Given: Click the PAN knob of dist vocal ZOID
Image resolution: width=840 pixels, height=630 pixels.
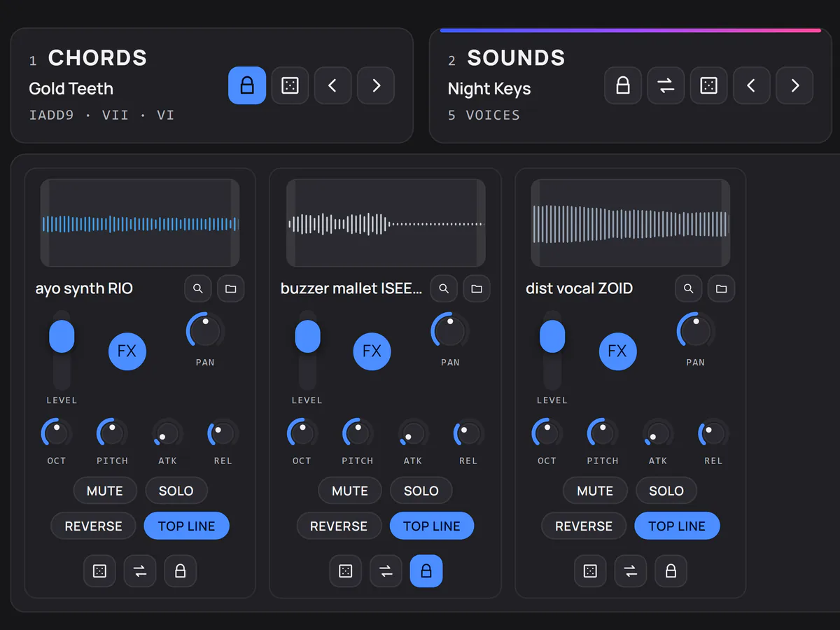Looking at the screenshot, I should click(696, 331).
